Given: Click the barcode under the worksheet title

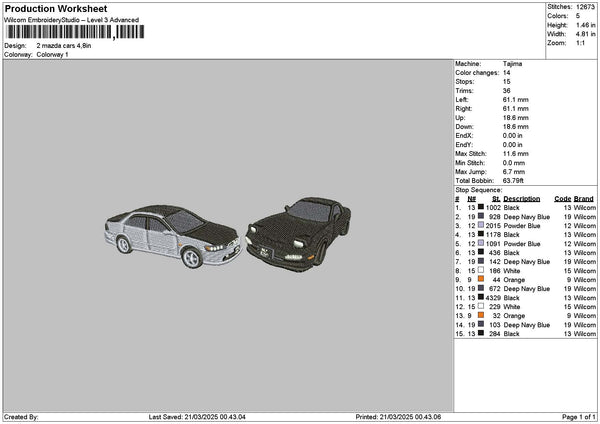Looking at the screenshot, I should pos(75,32).
